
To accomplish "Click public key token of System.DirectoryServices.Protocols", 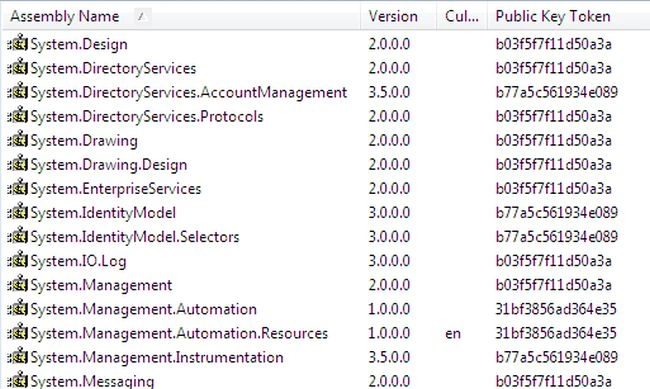I will (x=554, y=116).
